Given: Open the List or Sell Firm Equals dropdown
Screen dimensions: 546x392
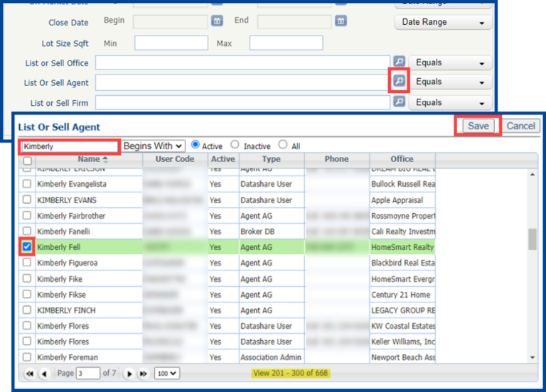Looking at the screenshot, I should (450, 102).
